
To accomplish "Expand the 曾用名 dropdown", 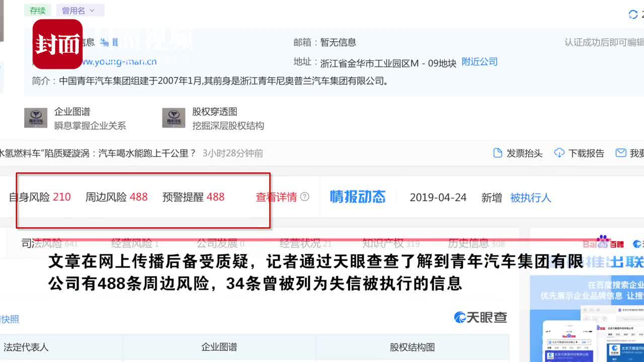I will pyautogui.click(x=80, y=10).
